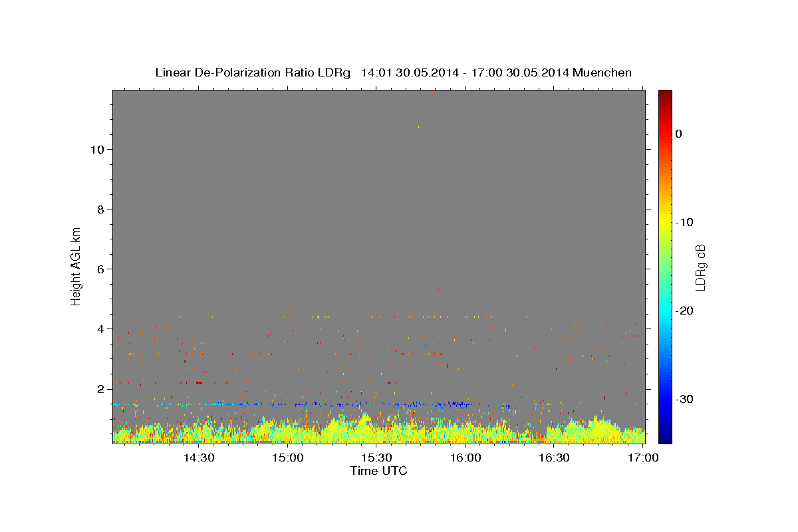Click the colorbar tick label -10
Screen dimensions: 798x532
pyautogui.click(x=685, y=222)
